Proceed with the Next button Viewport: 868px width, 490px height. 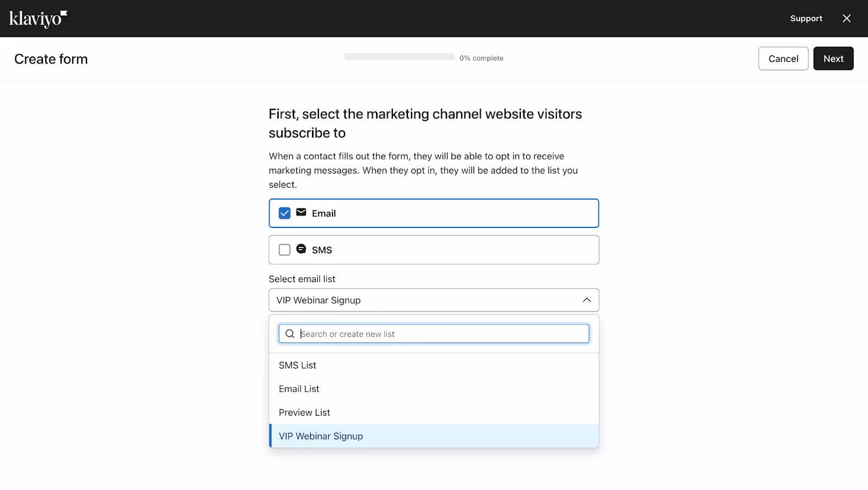tap(833, 59)
